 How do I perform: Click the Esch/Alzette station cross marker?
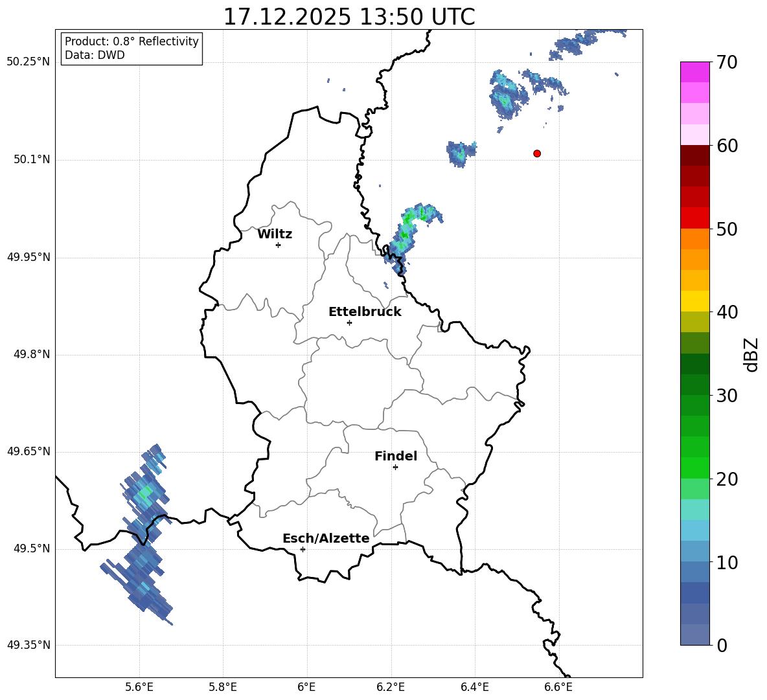303,549
